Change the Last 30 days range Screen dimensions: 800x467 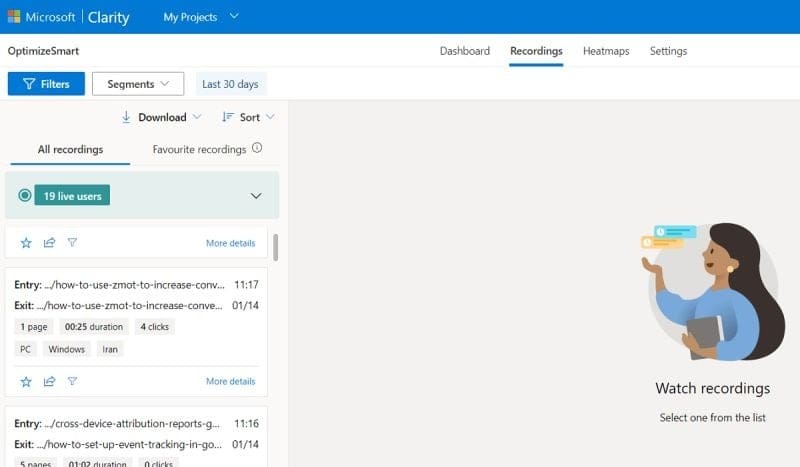[x=231, y=84]
